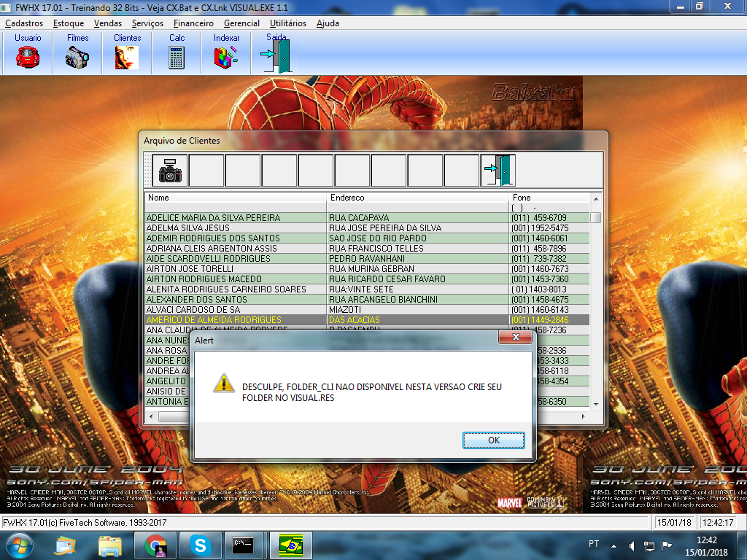
Task: Click the Brazil flag app taskbar icon
Action: tap(290, 545)
